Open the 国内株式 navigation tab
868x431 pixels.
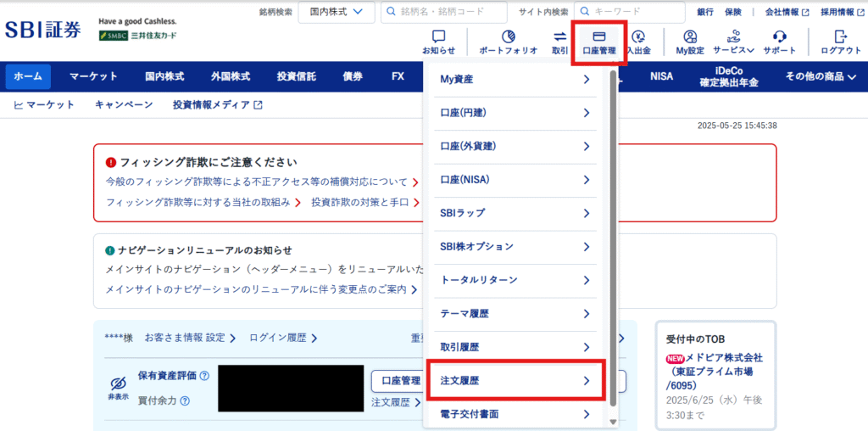(164, 76)
